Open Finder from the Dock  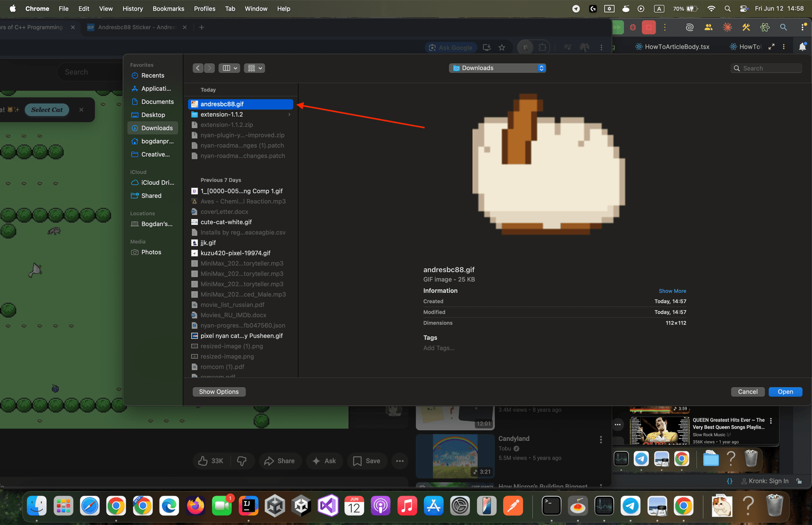click(x=37, y=506)
